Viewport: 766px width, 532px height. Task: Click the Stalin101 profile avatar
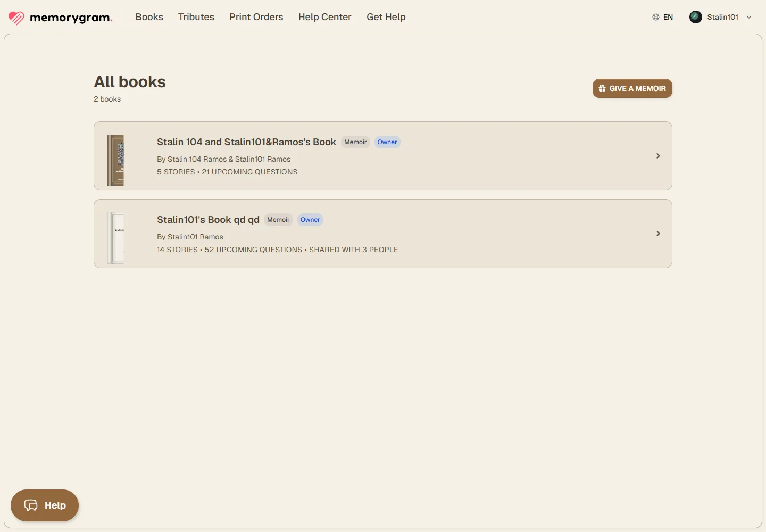click(x=695, y=17)
